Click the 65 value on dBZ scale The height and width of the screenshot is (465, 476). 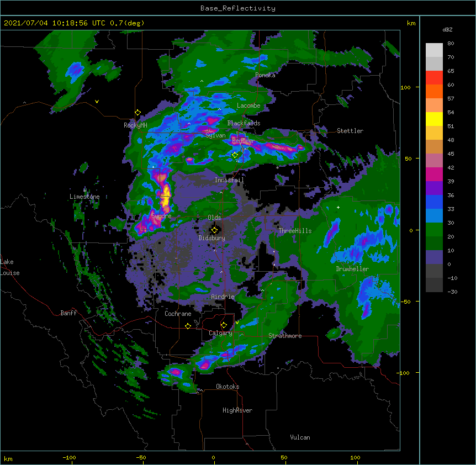[451, 71]
